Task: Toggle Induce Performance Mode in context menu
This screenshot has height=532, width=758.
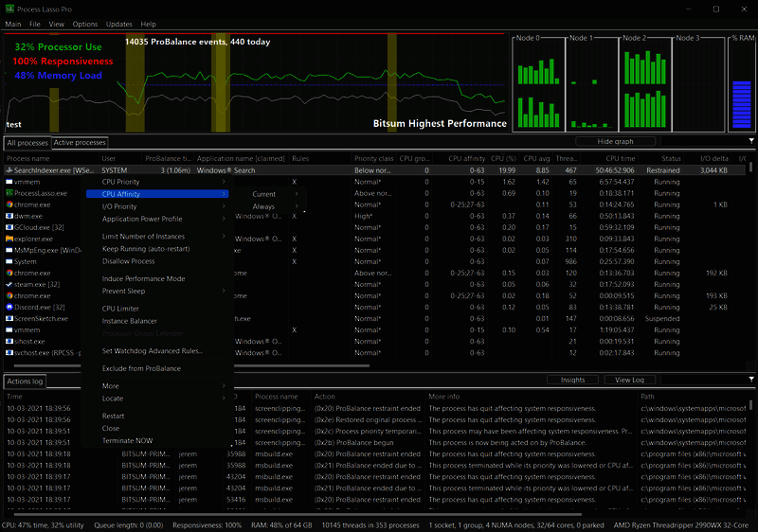Action: 143,279
